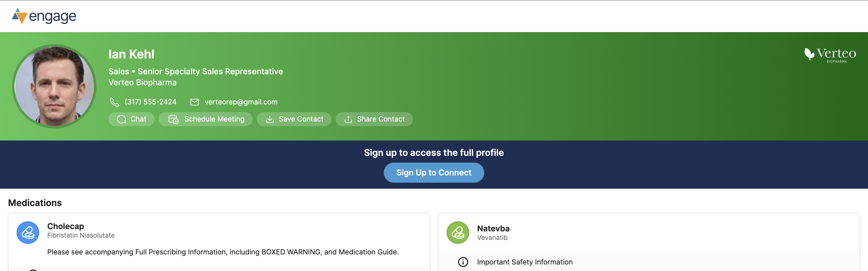Screen dimensions: 868x271
Task: Click the upload icon in Share Contact
Action: coord(348,119)
